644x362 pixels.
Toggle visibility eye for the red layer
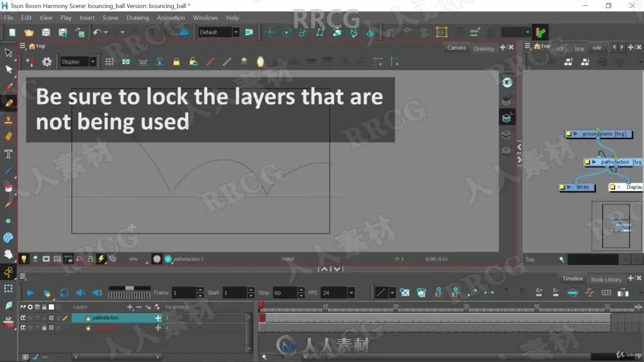pos(23,328)
